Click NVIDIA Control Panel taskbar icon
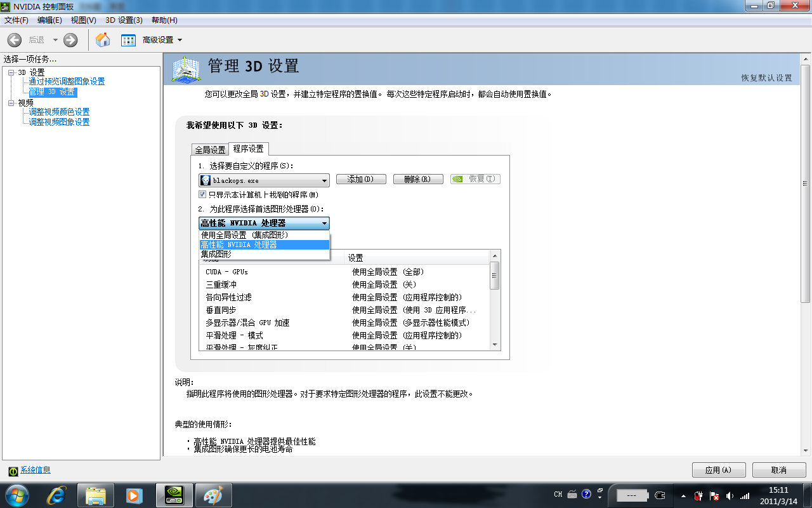Image resolution: width=812 pixels, height=508 pixels. click(174, 495)
